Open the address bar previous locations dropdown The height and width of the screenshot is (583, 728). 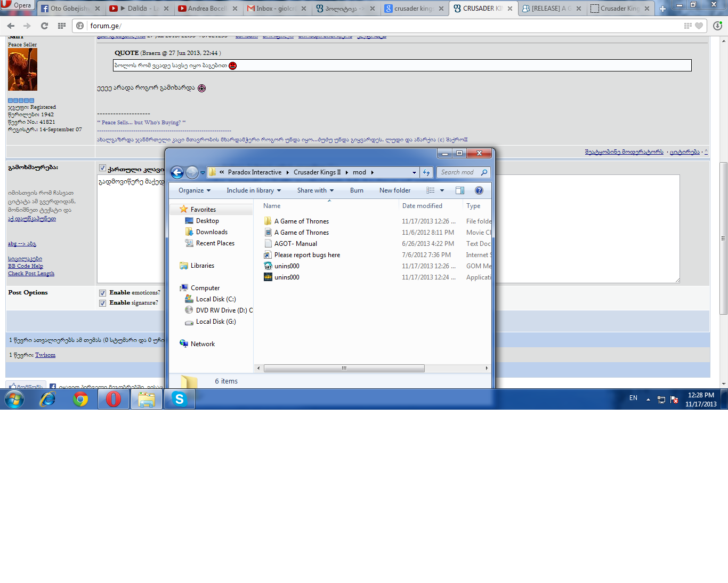coord(414,172)
